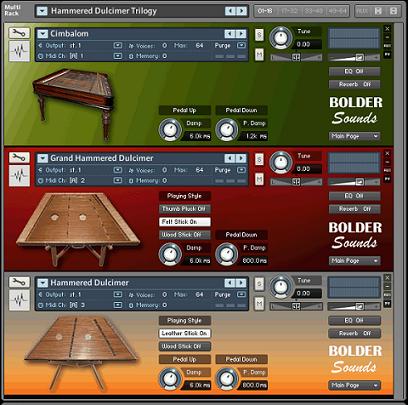Mute the Grand Hammered Dulcimer
This screenshot has width=408, height=405.
click(x=259, y=179)
